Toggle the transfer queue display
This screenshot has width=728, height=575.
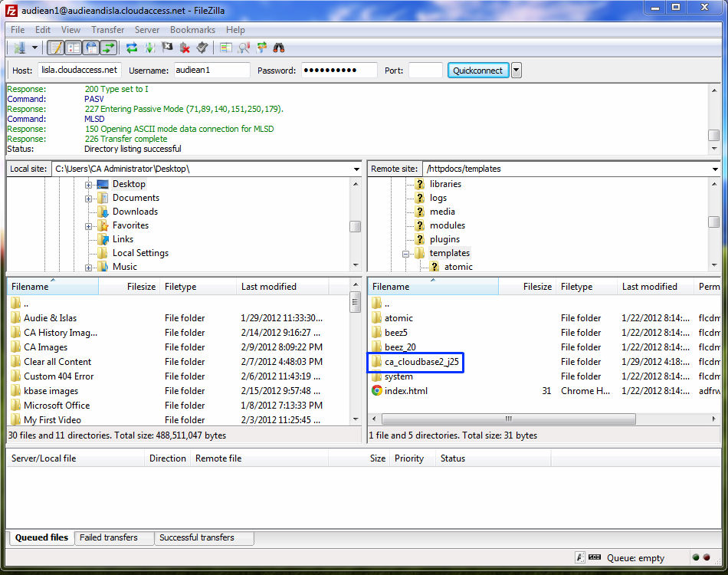(x=109, y=48)
